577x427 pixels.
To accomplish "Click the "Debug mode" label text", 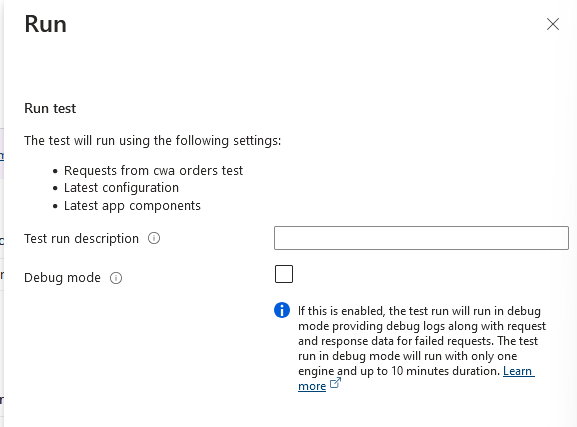I will [62, 278].
